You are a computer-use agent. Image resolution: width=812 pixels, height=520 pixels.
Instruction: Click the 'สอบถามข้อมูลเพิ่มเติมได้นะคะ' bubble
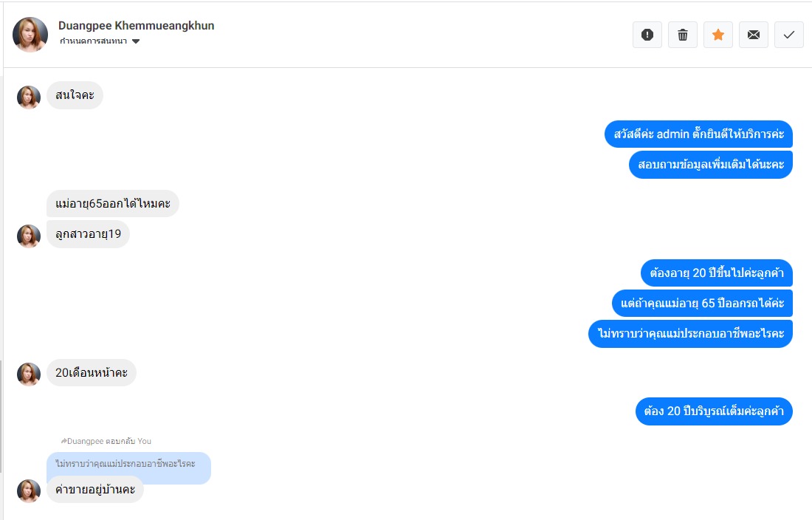[x=710, y=165]
